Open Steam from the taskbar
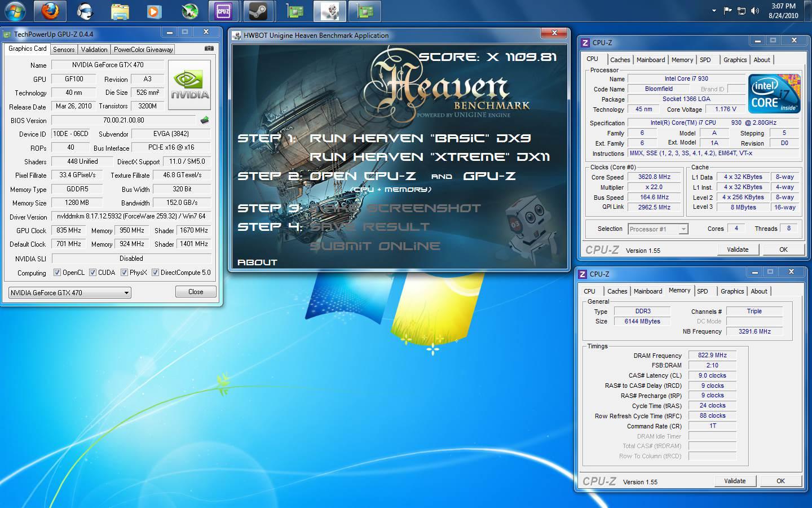This screenshot has width=812, height=508. click(x=259, y=11)
